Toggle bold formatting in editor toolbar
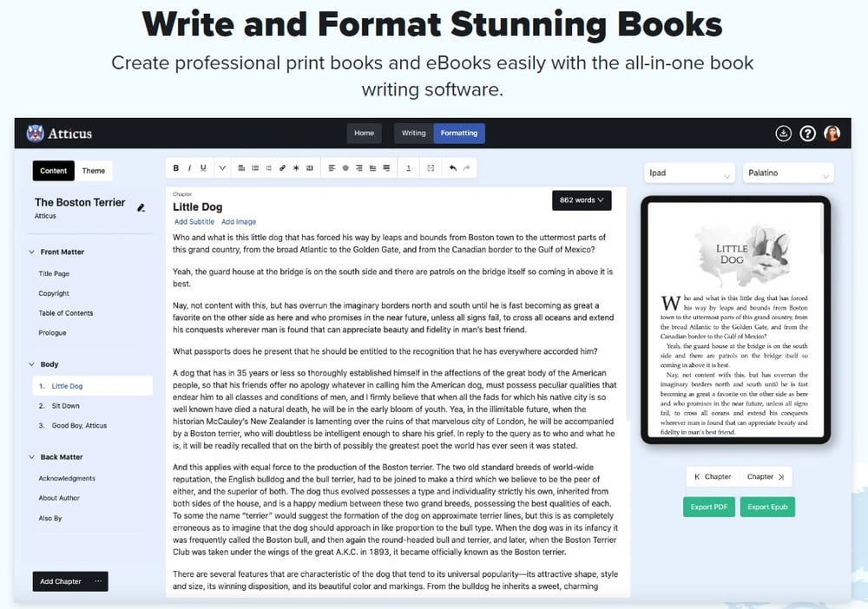This screenshot has width=868, height=609. [175, 168]
